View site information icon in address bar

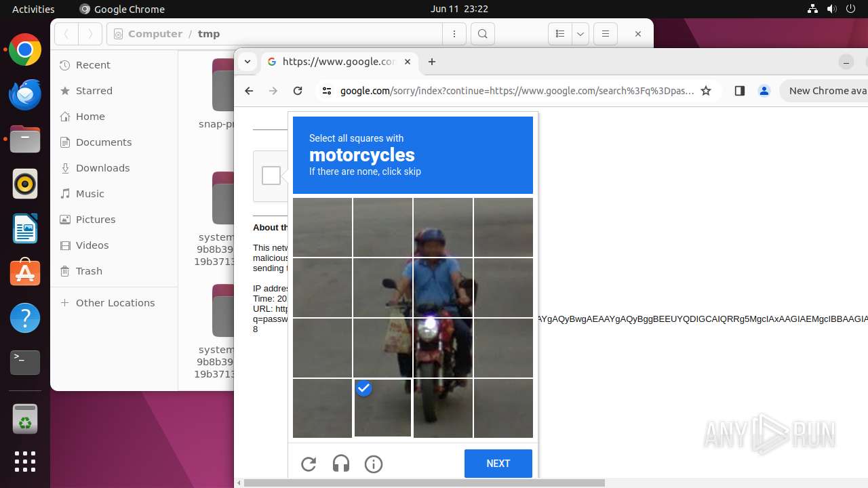click(327, 91)
